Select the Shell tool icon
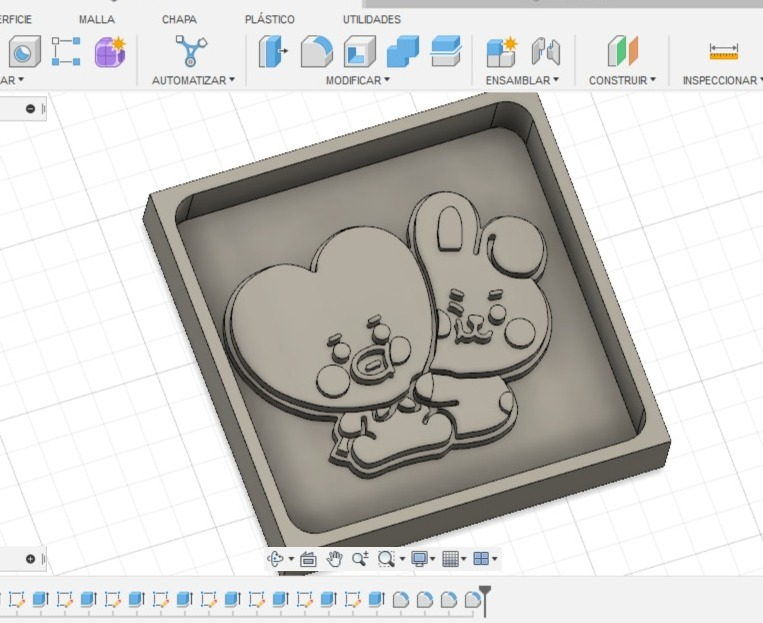This screenshot has height=623, width=763. point(360,51)
